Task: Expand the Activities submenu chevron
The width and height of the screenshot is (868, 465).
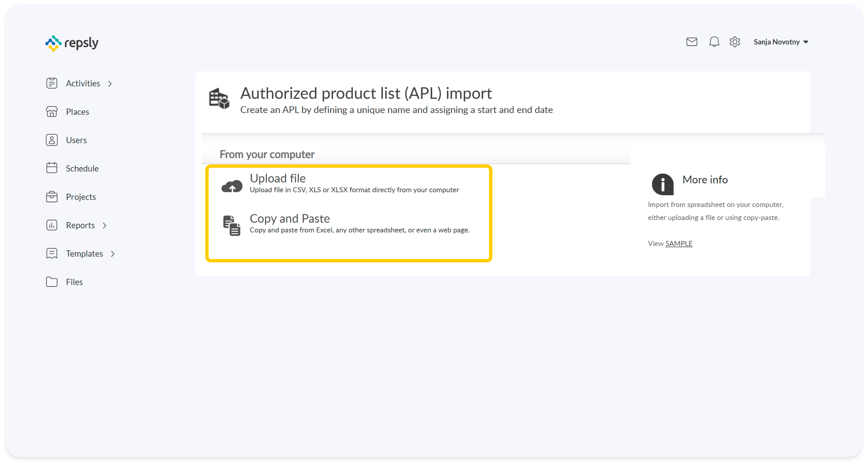Action: tap(110, 84)
